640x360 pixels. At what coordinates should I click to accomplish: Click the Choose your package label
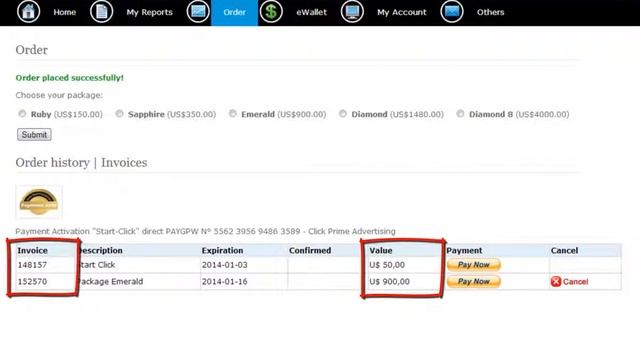pyautogui.click(x=59, y=95)
